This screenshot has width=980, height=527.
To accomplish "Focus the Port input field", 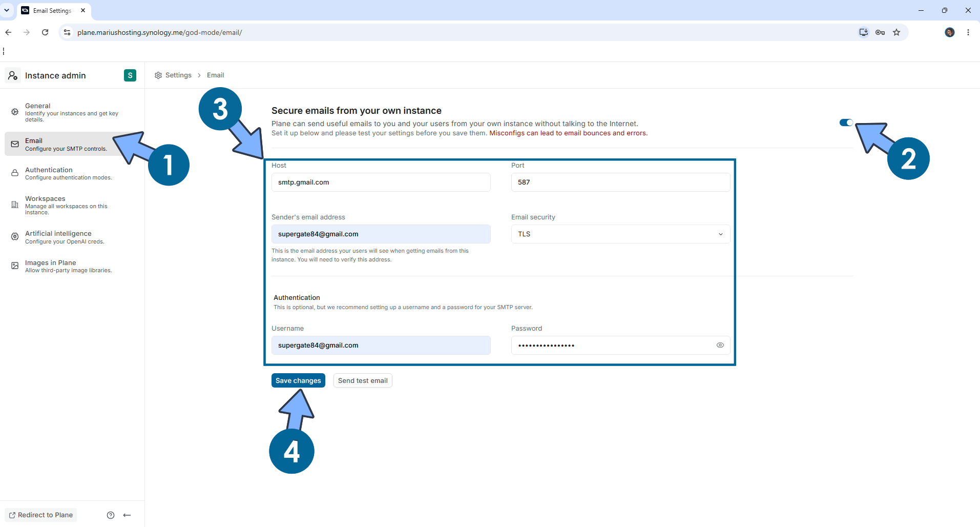I will [620, 182].
